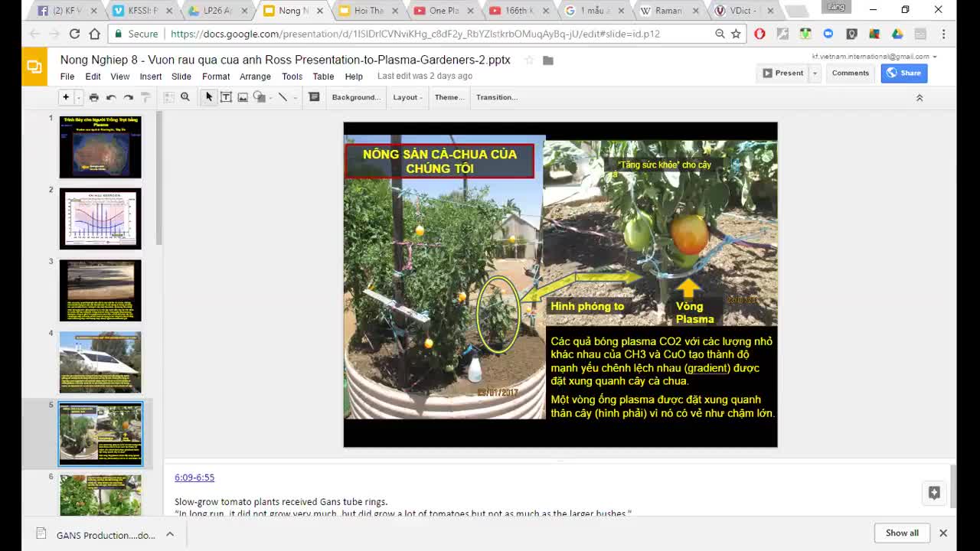Star the presentation document
980x551 pixels.
529,60
